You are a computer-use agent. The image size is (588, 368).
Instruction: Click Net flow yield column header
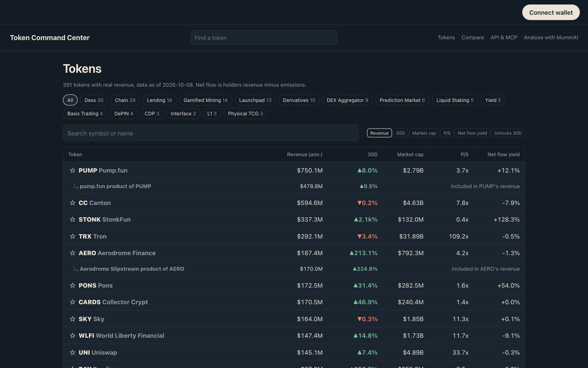tap(503, 155)
